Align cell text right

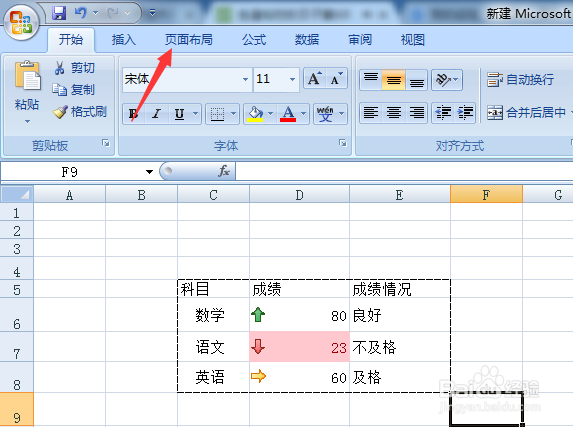click(416, 113)
